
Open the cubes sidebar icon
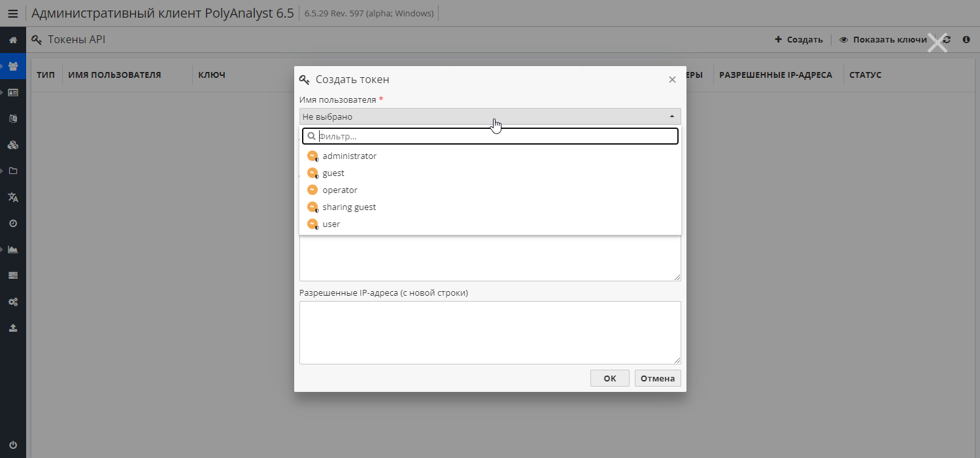coord(13,145)
